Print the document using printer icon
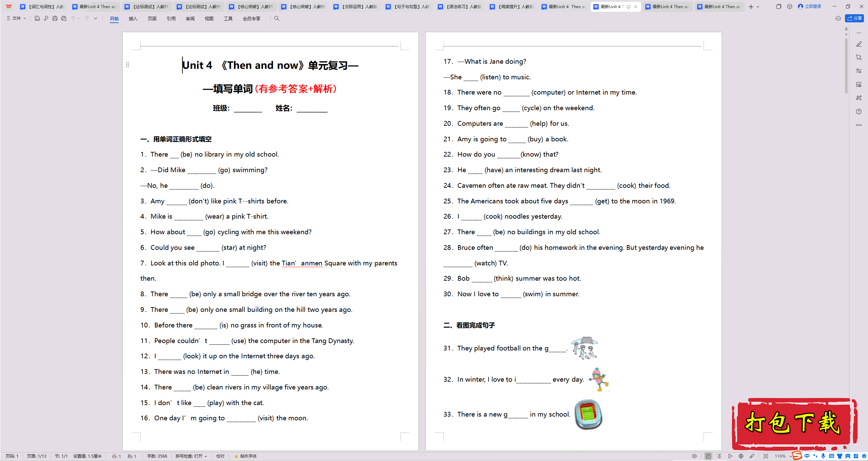 (55, 19)
